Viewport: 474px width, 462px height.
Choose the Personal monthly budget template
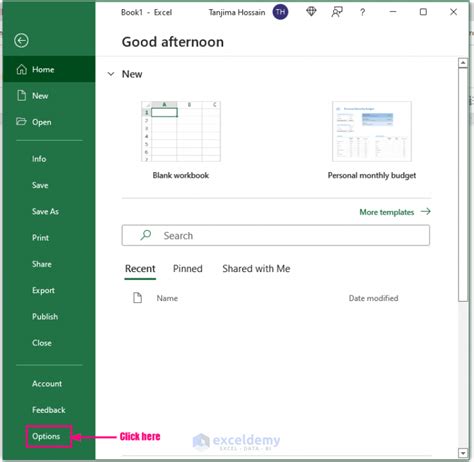pos(372,132)
